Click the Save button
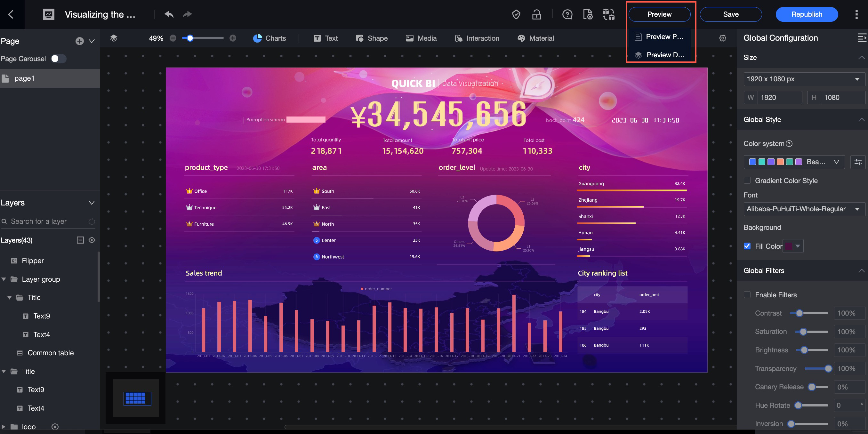This screenshot has width=868, height=434. pyautogui.click(x=730, y=14)
